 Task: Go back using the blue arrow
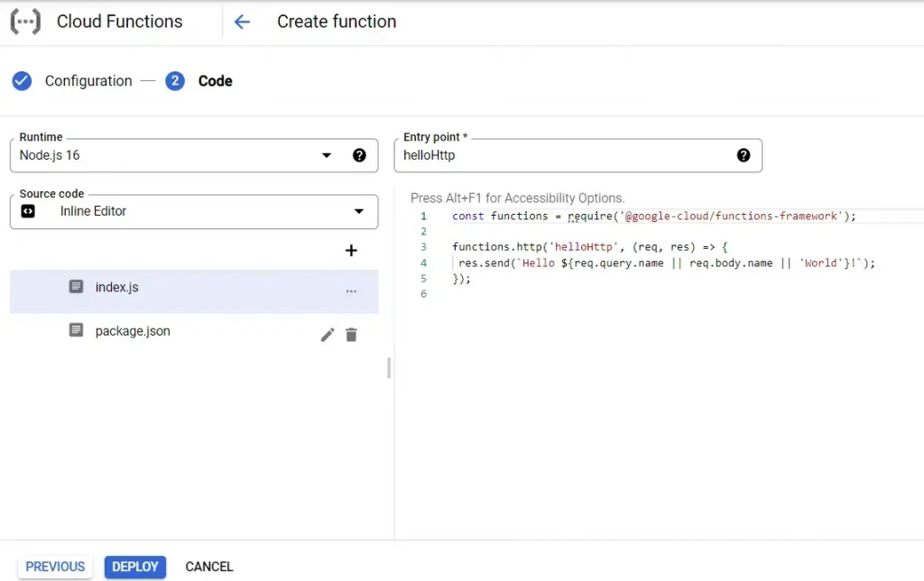(242, 22)
